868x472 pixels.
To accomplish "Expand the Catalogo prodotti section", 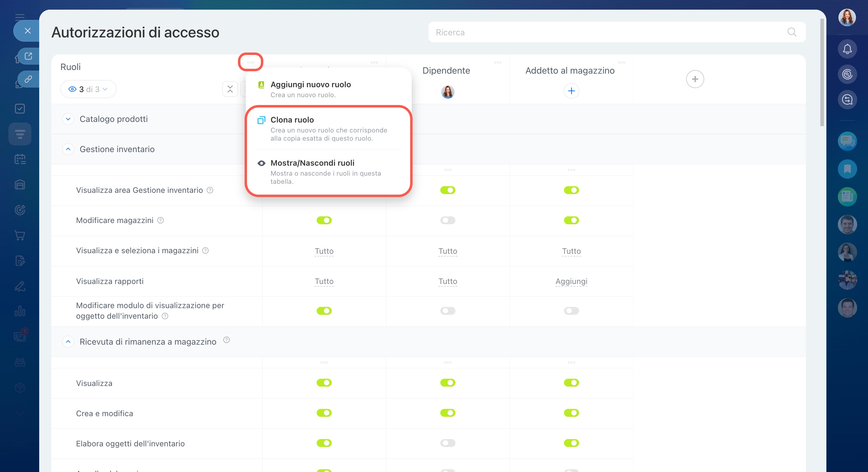I will click(x=68, y=119).
